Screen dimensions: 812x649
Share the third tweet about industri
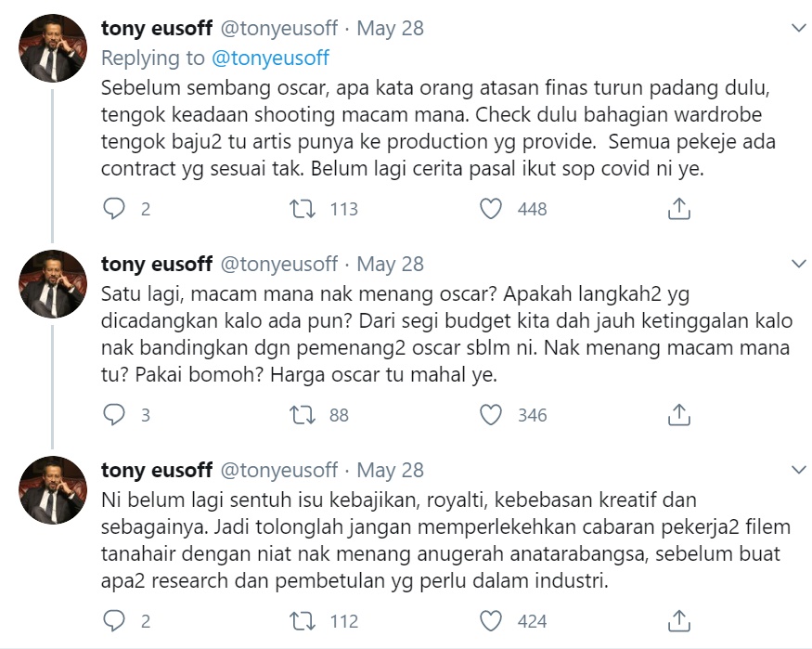coord(678,621)
